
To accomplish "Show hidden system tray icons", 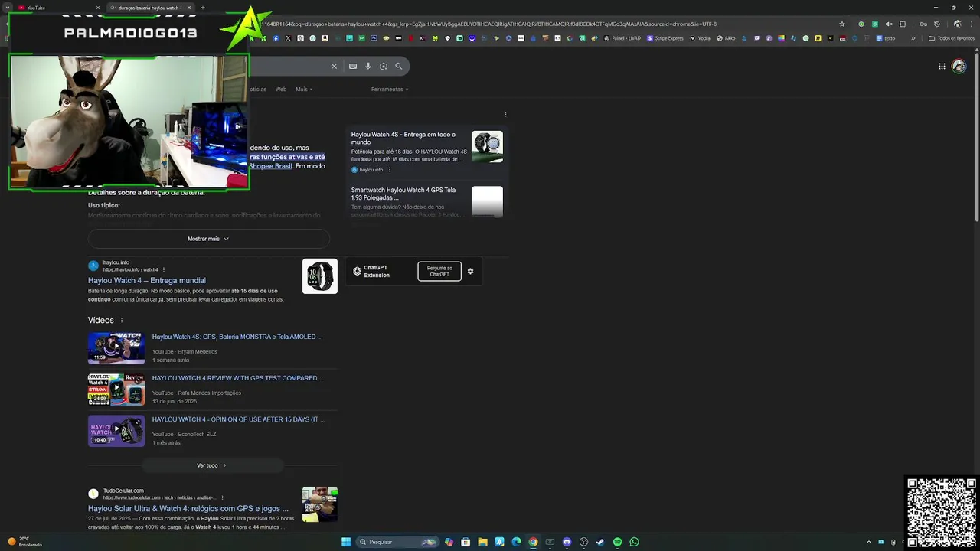I will tap(868, 542).
